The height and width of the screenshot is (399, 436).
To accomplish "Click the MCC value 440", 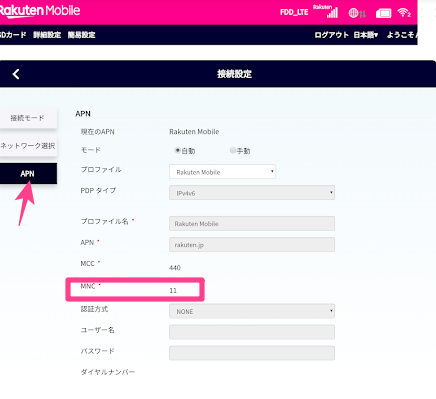I will point(175,268).
